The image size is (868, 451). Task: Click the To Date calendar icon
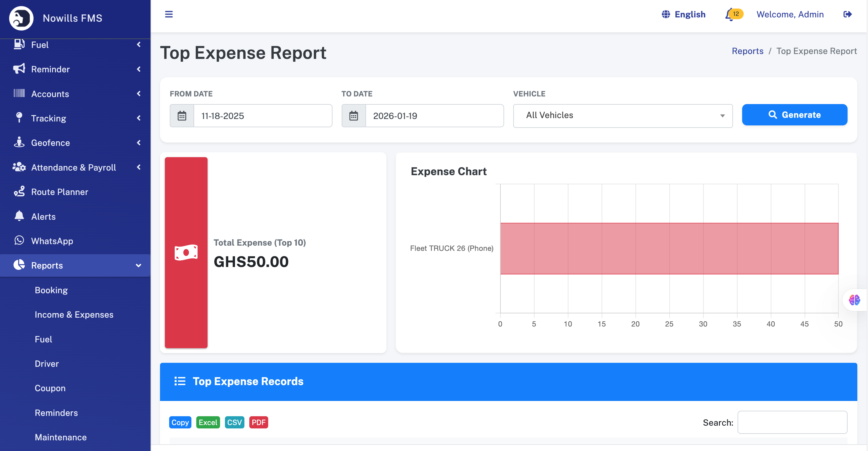(354, 116)
